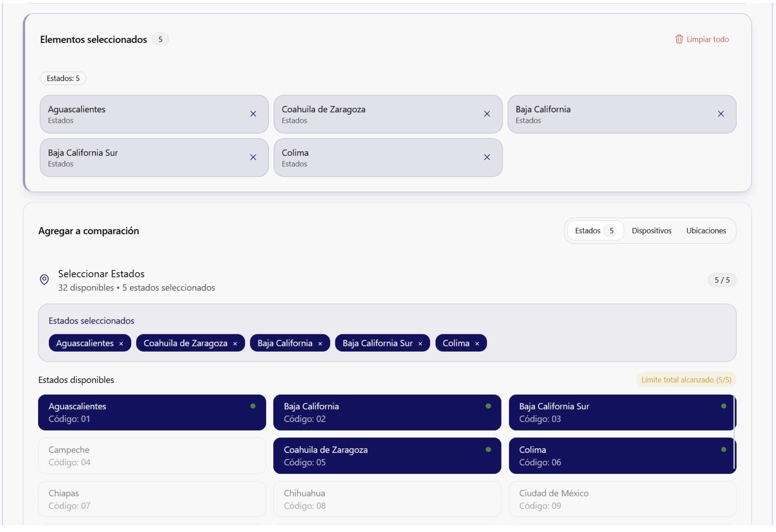The height and width of the screenshot is (532, 776).
Task: Remove Coahuila de Zaragoza card via X
Action: (x=487, y=114)
